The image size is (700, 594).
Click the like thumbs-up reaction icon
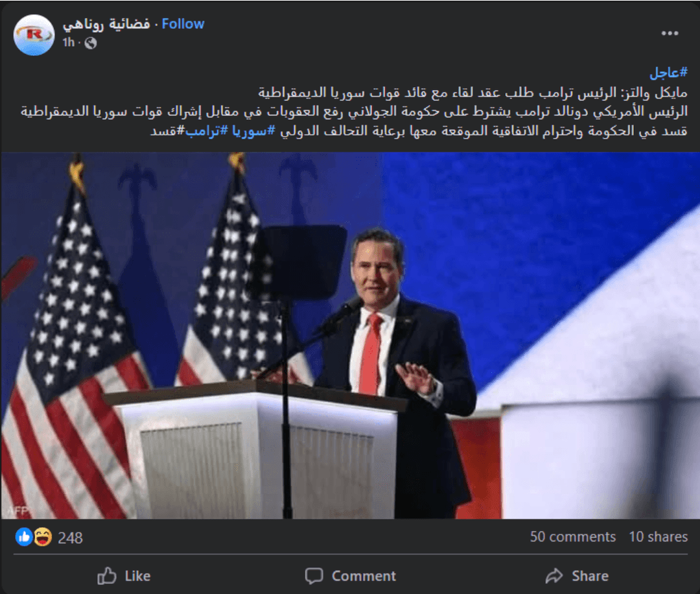point(23,537)
